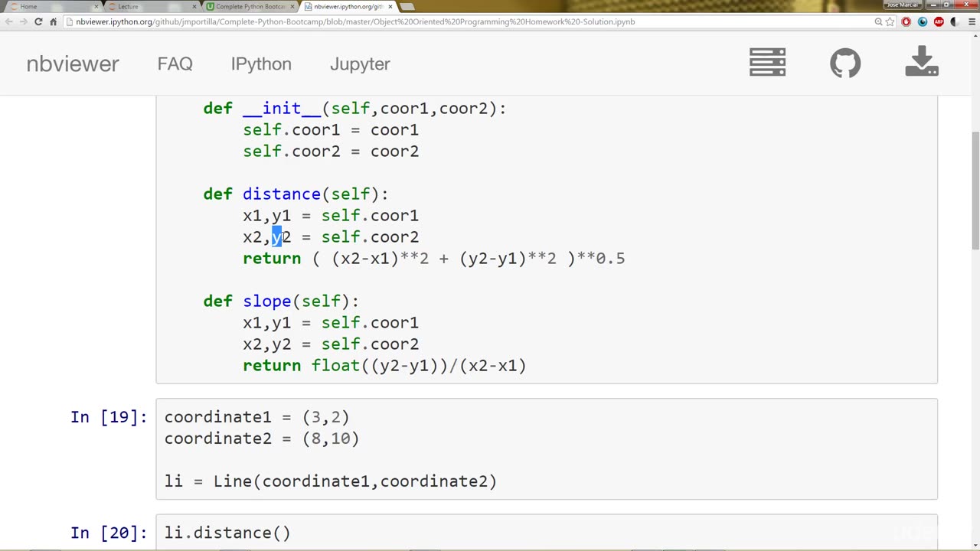This screenshot has height=551, width=980.
Task: Open the FAQ link
Action: [x=175, y=64]
